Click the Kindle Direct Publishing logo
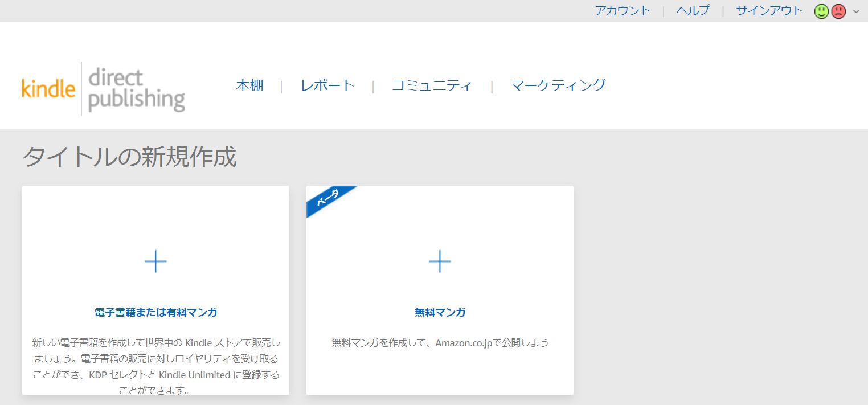Screen dimensions: 868x405 coord(104,88)
